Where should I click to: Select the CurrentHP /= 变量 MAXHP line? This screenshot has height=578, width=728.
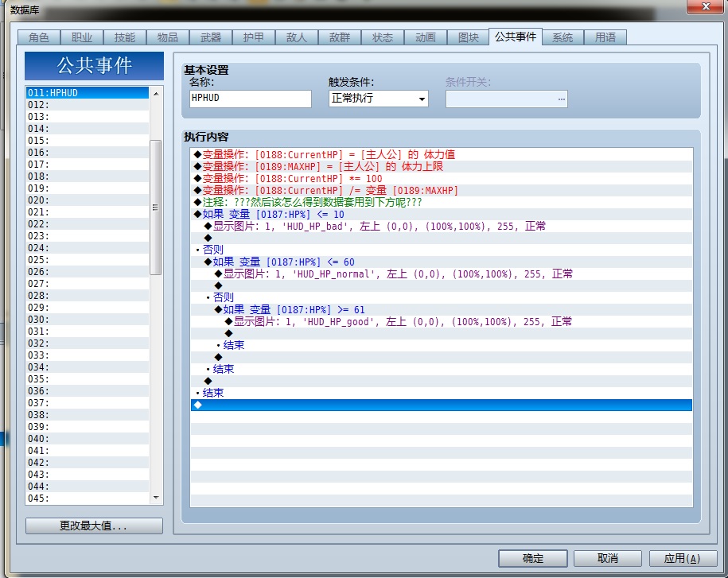point(442,190)
